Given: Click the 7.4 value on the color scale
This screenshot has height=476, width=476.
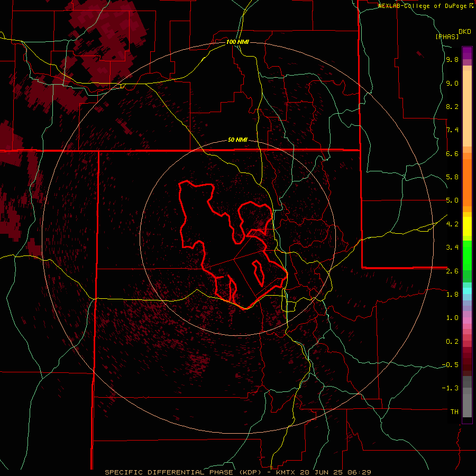Looking at the screenshot, I should [452, 130].
